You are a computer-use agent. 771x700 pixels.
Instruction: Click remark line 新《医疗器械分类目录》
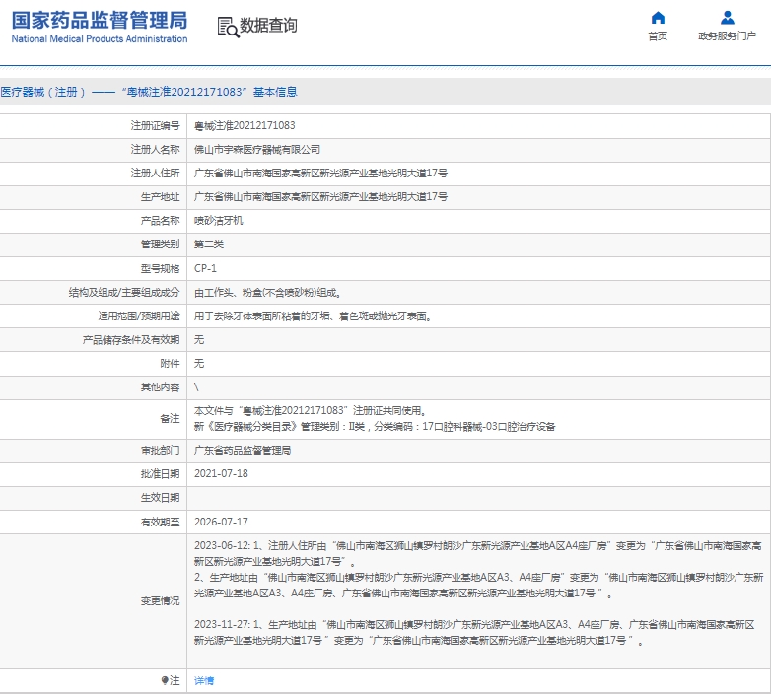pos(375,427)
